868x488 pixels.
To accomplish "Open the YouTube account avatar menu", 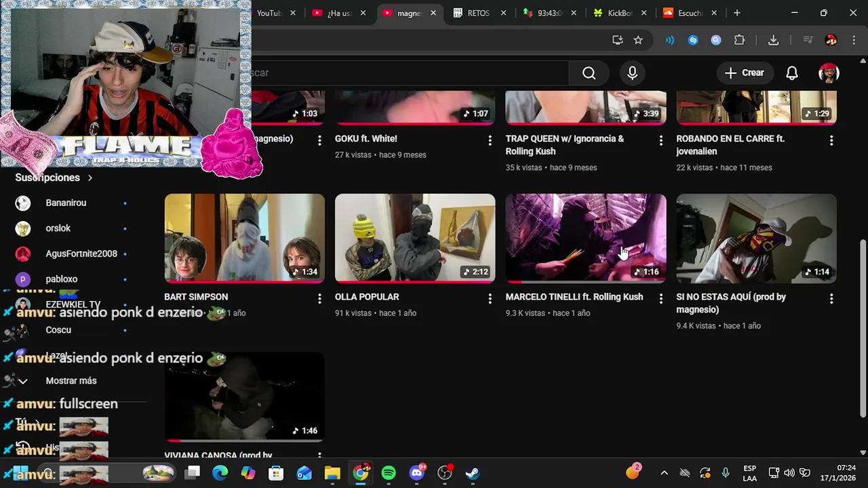I will click(x=829, y=73).
